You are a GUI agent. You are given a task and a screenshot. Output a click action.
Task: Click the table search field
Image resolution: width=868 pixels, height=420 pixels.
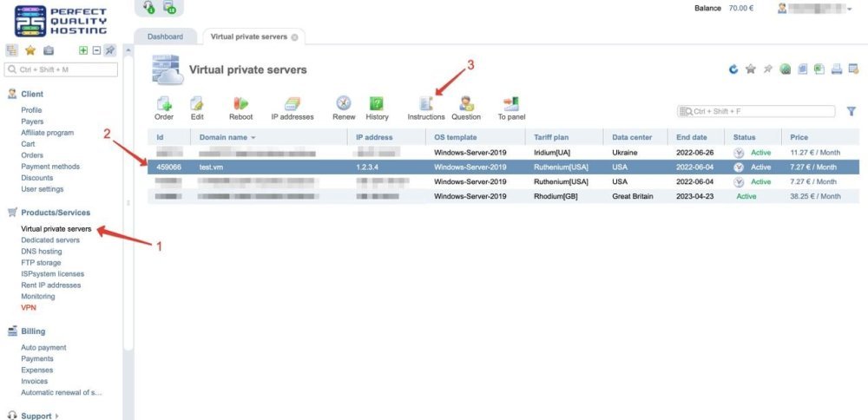(x=756, y=111)
